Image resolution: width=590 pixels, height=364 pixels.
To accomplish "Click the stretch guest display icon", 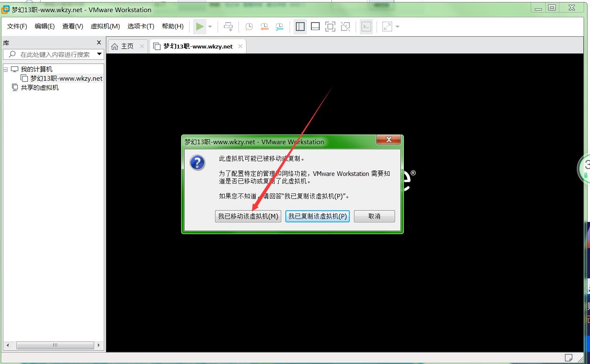I will (x=387, y=27).
